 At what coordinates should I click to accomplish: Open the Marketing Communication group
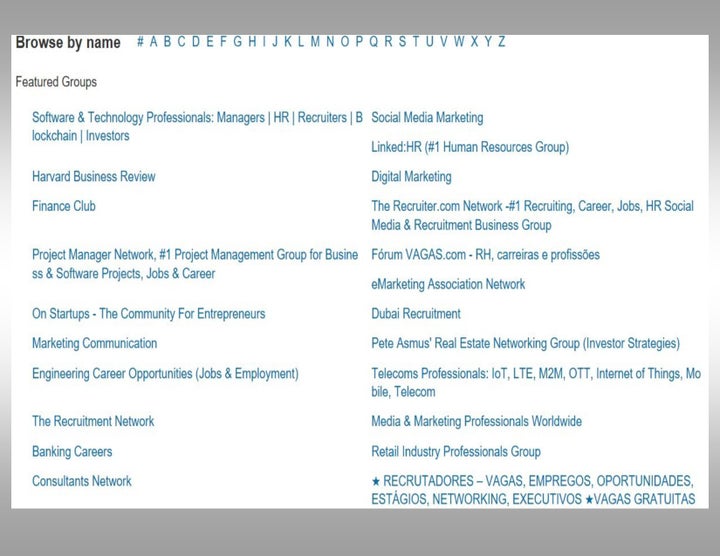point(95,343)
